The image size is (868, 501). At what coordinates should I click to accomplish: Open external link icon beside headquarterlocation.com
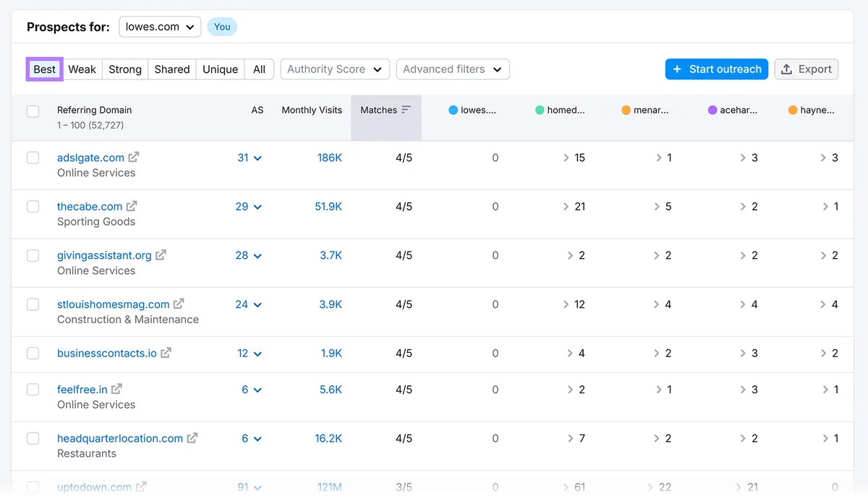[192, 438]
